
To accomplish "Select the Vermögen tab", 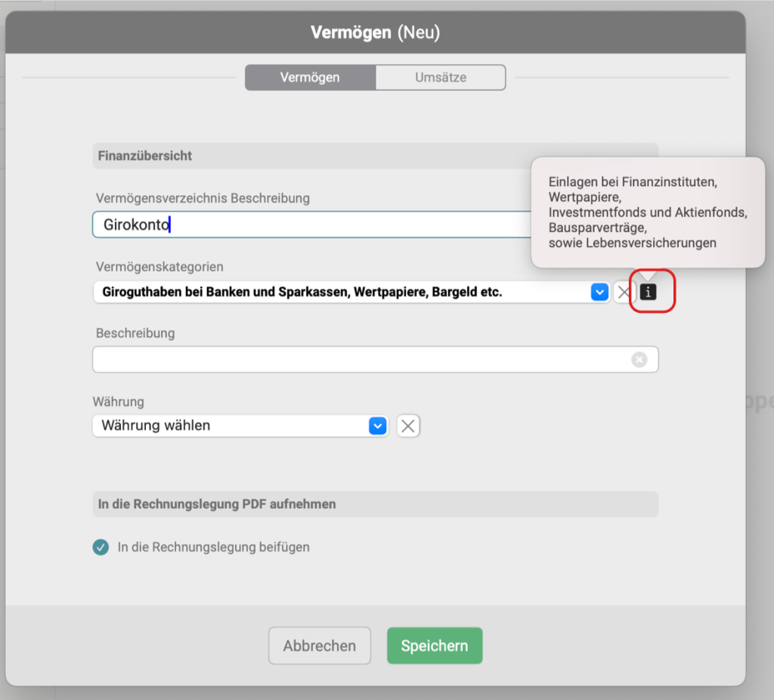I will (310, 77).
